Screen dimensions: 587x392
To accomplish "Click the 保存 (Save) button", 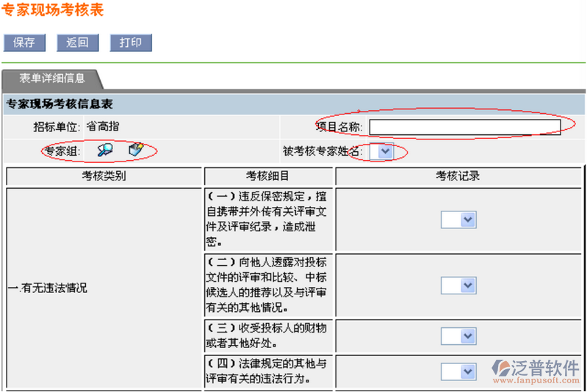I will pyautogui.click(x=24, y=43).
